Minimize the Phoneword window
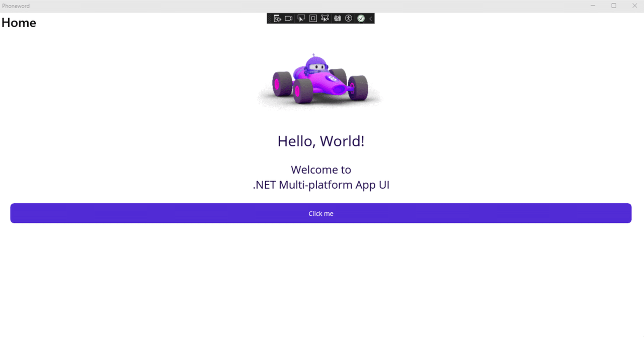 tap(593, 6)
